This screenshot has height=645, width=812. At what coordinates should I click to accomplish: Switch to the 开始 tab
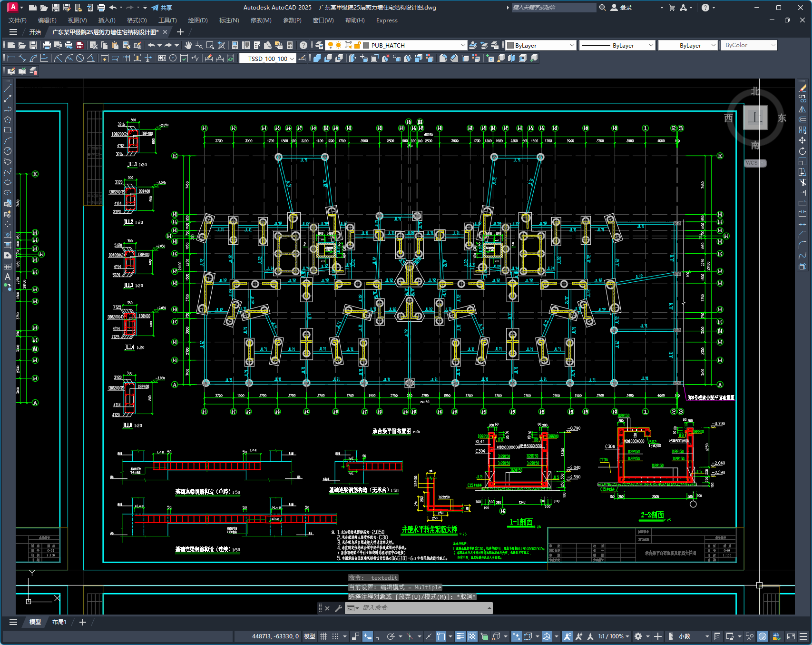tap(35, 32)
